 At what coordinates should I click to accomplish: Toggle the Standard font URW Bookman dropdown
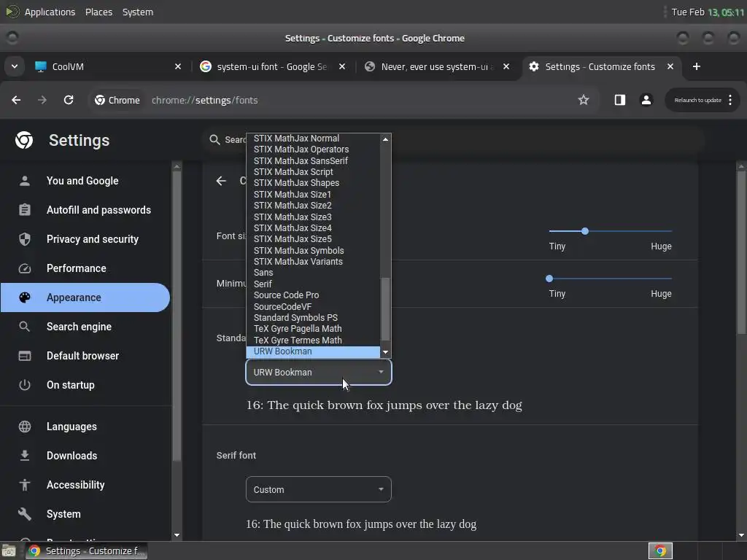tap(319, 373)
